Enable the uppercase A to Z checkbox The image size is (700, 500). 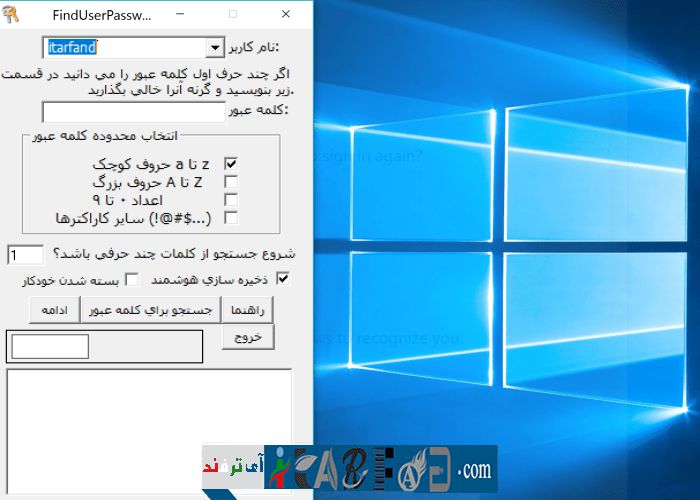[x=231, y=182]
